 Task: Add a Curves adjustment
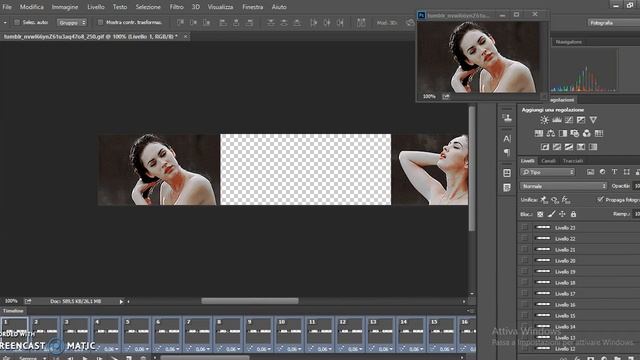(x=569, y=120)
